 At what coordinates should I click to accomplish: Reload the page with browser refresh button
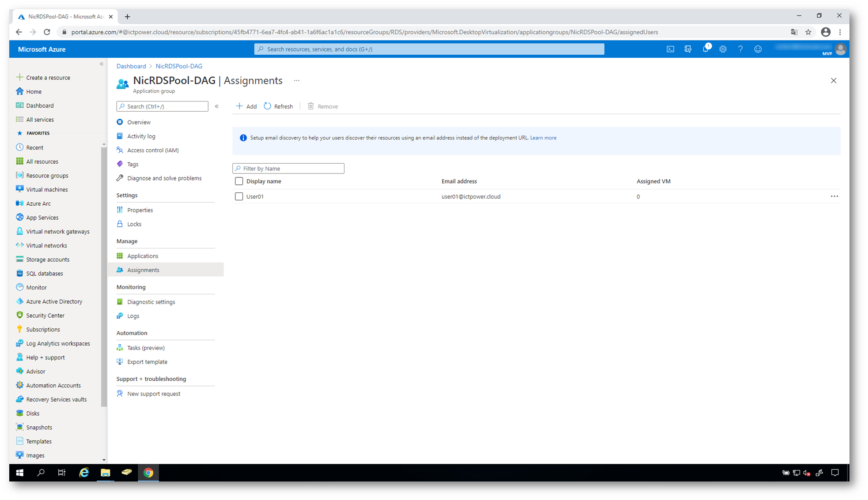47,32
